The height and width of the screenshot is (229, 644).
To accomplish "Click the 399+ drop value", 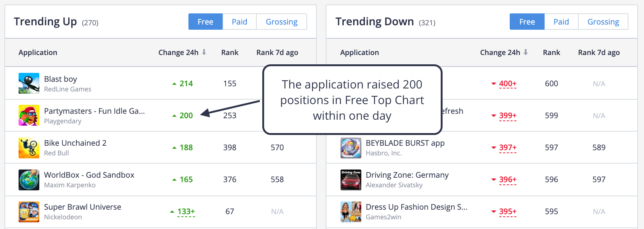I will click(x=508, y=116).
